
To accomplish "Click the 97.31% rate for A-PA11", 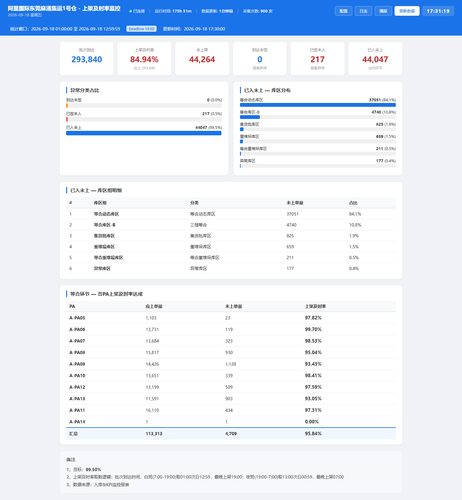I will tap(313, 410).
